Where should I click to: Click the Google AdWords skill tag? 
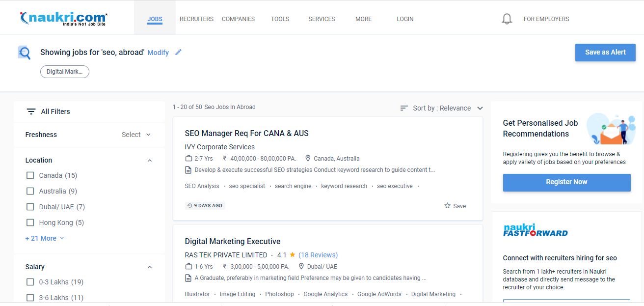[379, 294]
